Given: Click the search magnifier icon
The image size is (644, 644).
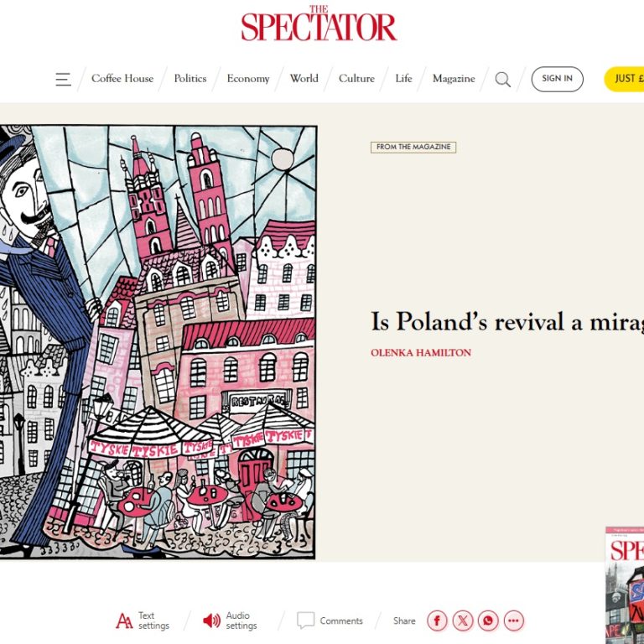Looking at the screenshot, I should 503,80.
